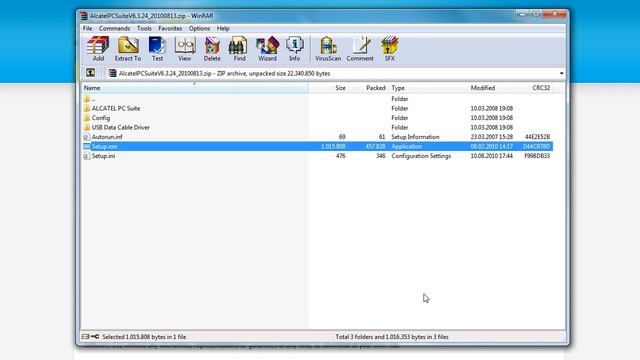Select the USB Data Cable Driver name
Viewport: 640px width, 360px height.
121,127
